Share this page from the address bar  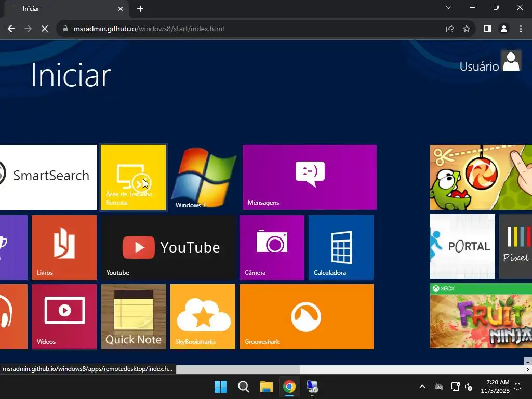click(x=450, y=29)
